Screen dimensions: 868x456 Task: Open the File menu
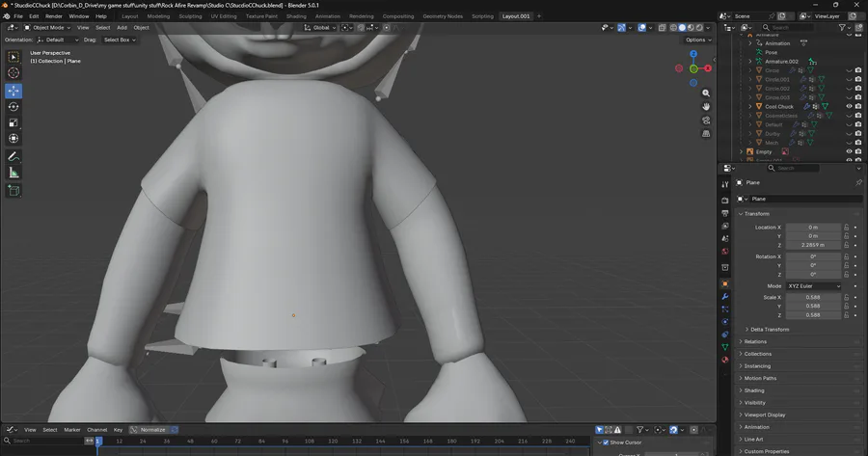[x=18, y=16]
